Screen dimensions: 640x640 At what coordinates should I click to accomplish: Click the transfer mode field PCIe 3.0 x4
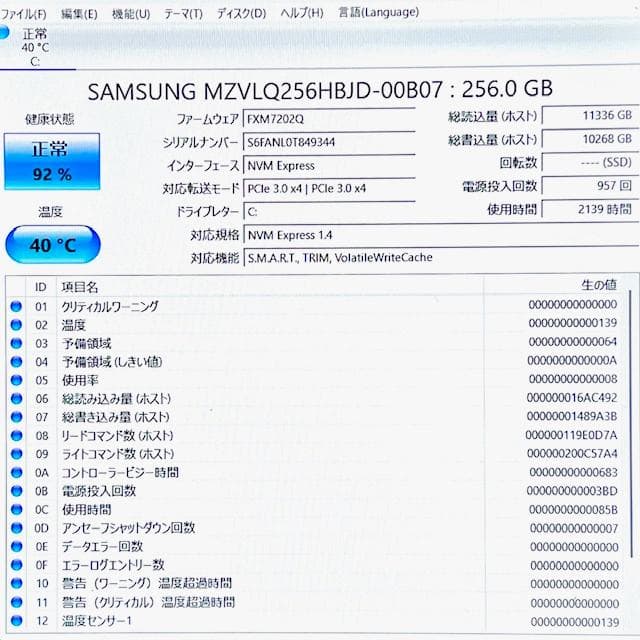pyautogui.click(x=329, y=189)
